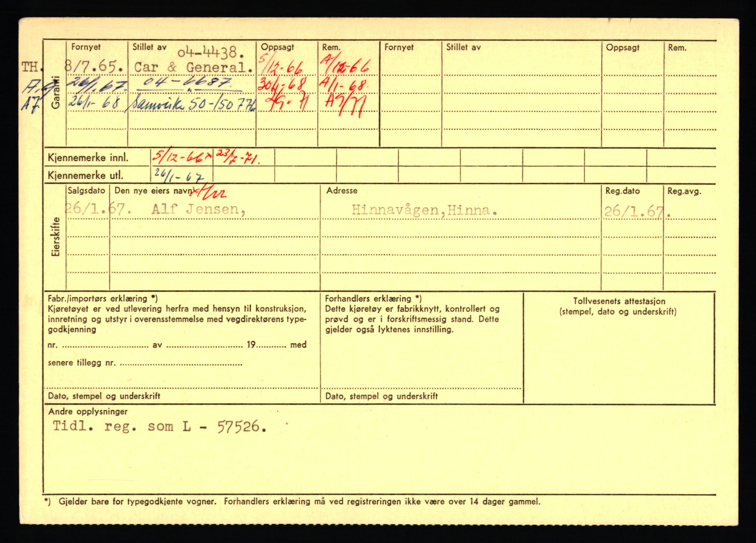Click handwritten Samvirke 50-150776 entry
Image resolution: width=756 pixels, height=543 pixels.
tap(192, 104)
